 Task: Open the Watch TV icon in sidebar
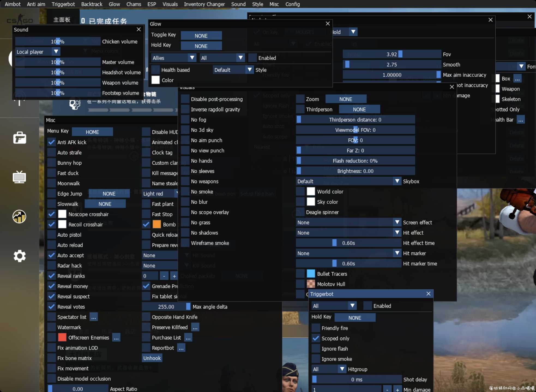[x=19, y=177]
